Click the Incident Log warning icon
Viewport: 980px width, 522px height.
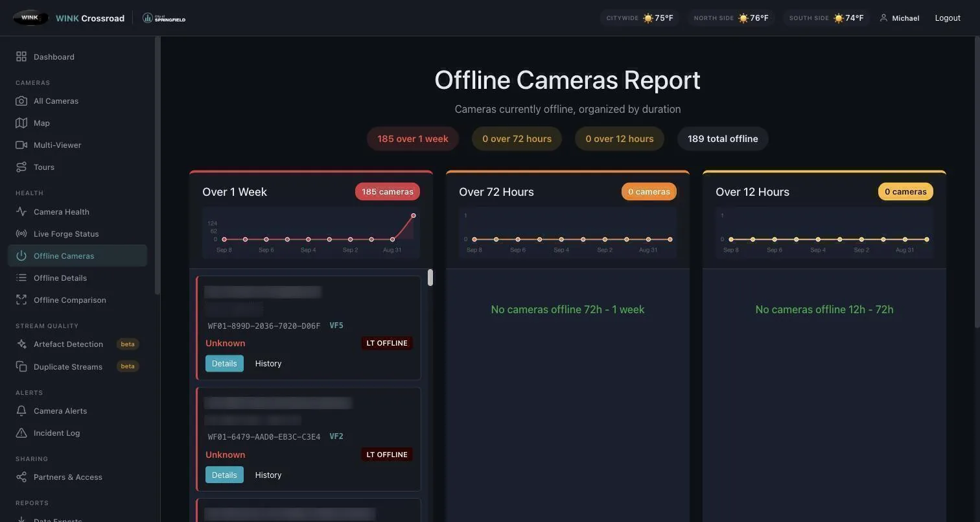pos(21,433)
